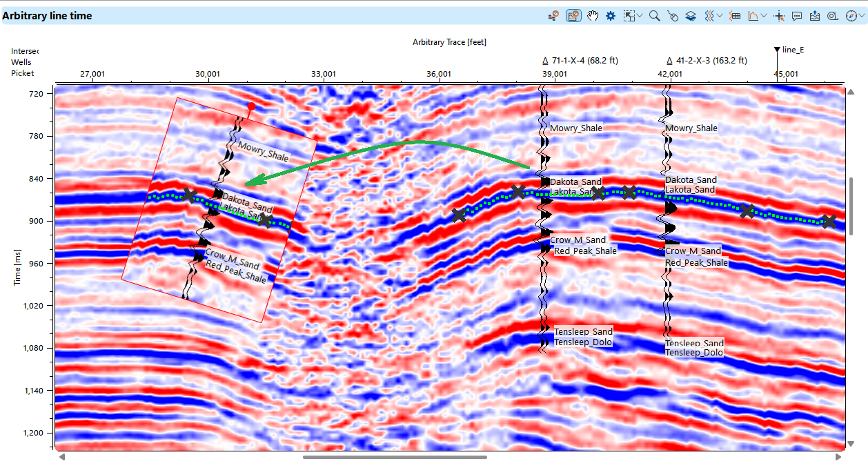The height and width of the screenshot is (468, 868).
Task: Activate the zoom magnifier tool
Action: click(654, 15)
